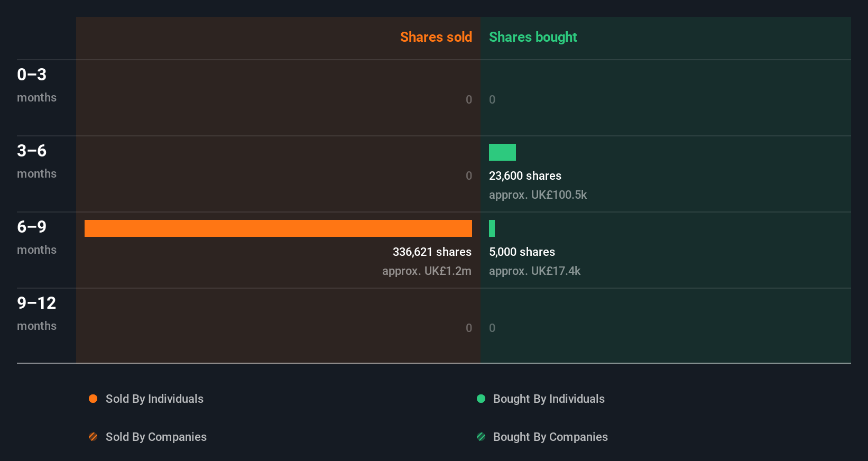This screenshot has width=868, height=461.
Task: Select the Sold By Companies legend label
Action: 156,437
